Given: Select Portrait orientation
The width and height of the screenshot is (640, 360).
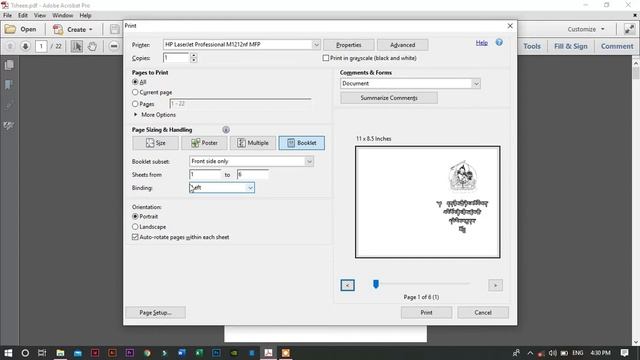Looking at the screenshot, I should click(135, 216).
